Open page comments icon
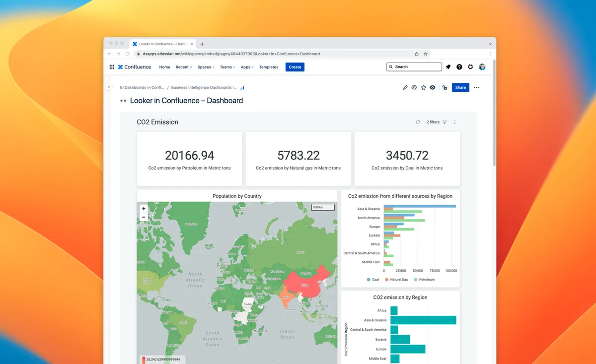 414,87
